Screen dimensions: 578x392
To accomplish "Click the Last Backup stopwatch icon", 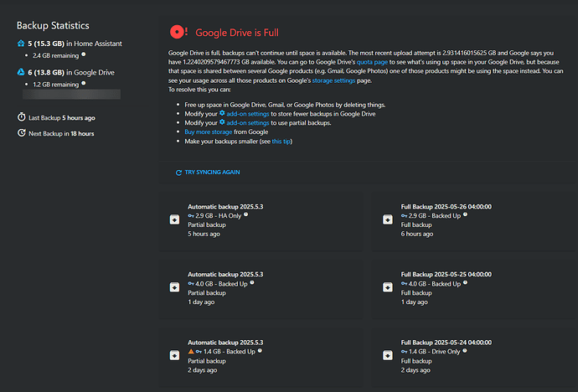I will [x=22, y=117].
